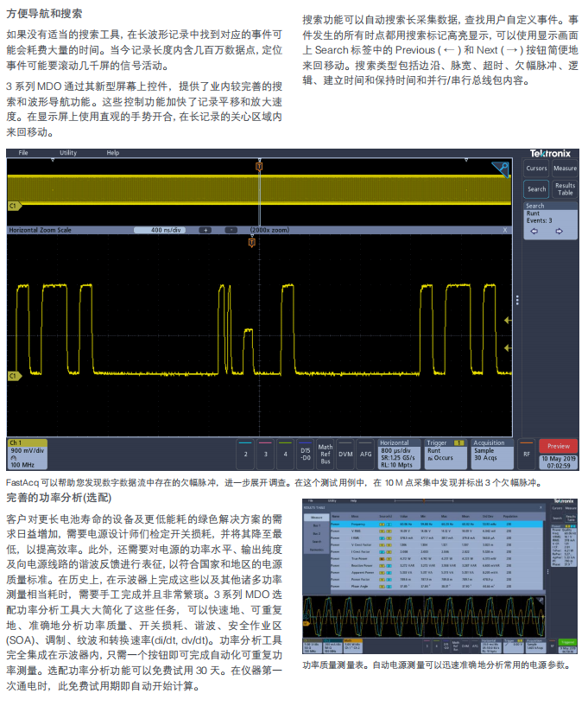588x706 pixels.
Task: Click the three-dot panel handle
Action: tap(517, 300)
